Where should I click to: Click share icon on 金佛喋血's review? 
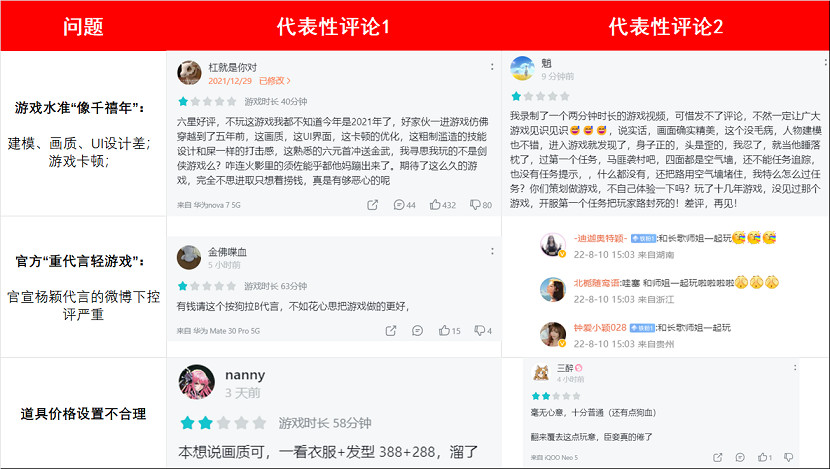(391, 331)
